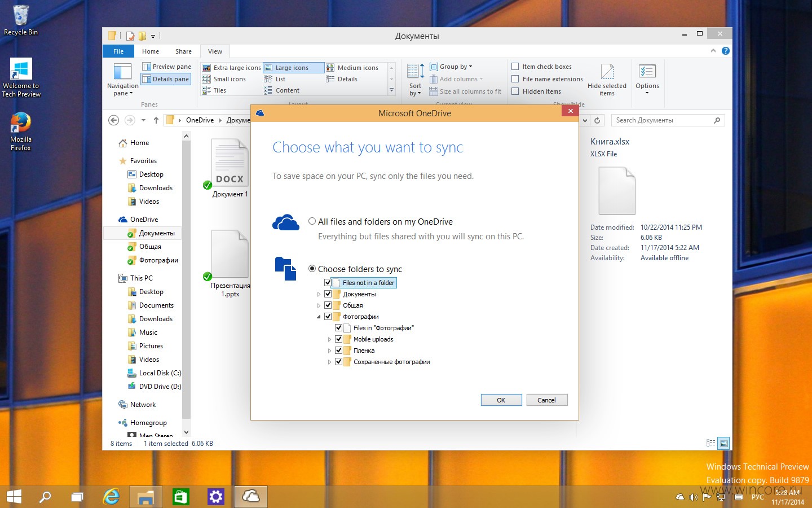Viewport: 812px width, 508px height.
Task: Uncheck the Общая folder checkbox
Action: [328, 305]
